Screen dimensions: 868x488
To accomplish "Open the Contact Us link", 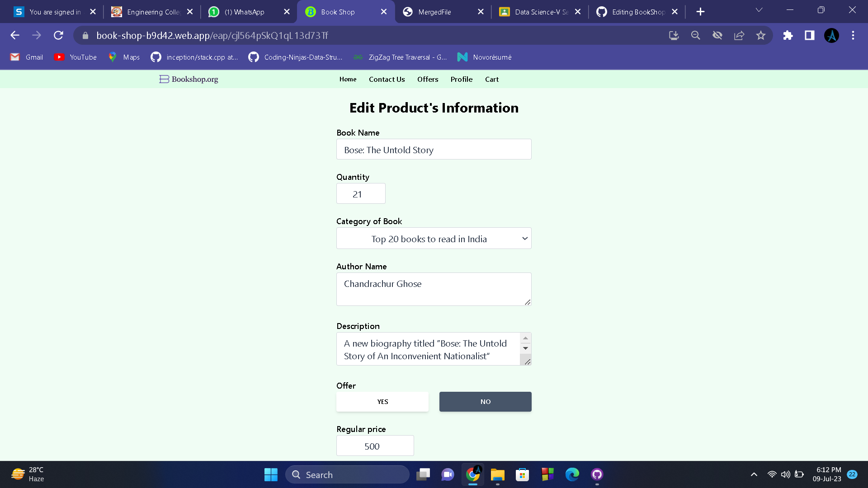I will (x=387, y=79).
